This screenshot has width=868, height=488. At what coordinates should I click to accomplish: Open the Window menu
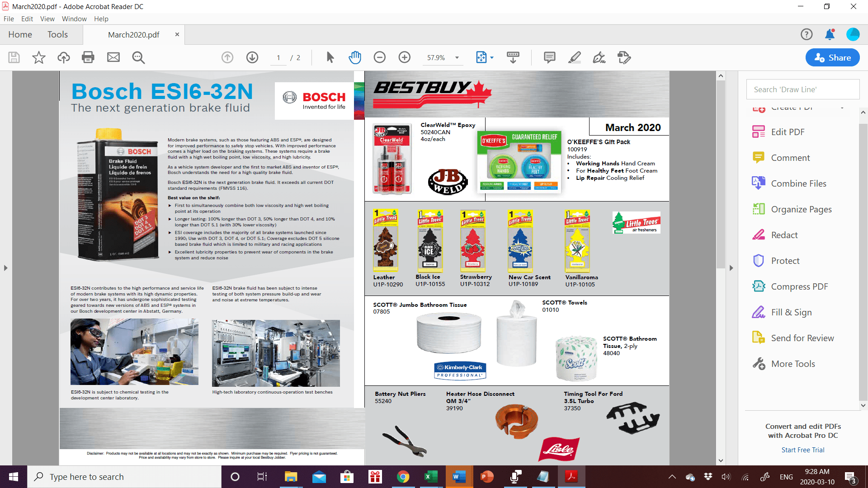point(74,19)
